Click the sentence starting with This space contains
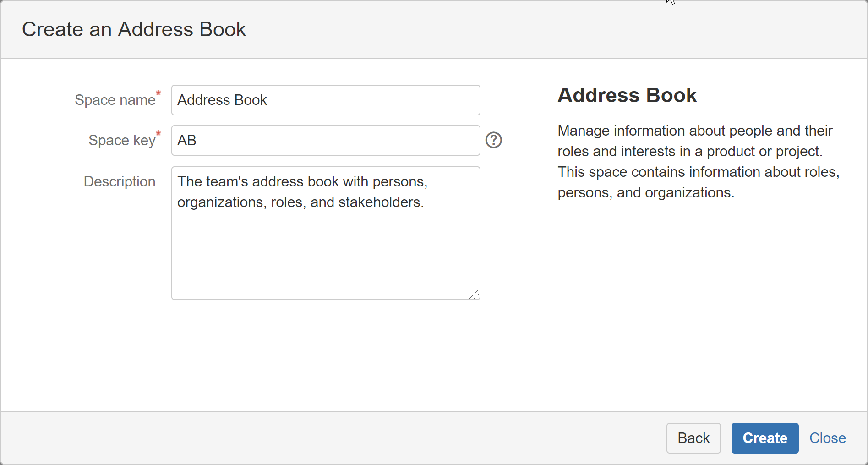Screen dimensions: 868x465 (x=698, y=172)
